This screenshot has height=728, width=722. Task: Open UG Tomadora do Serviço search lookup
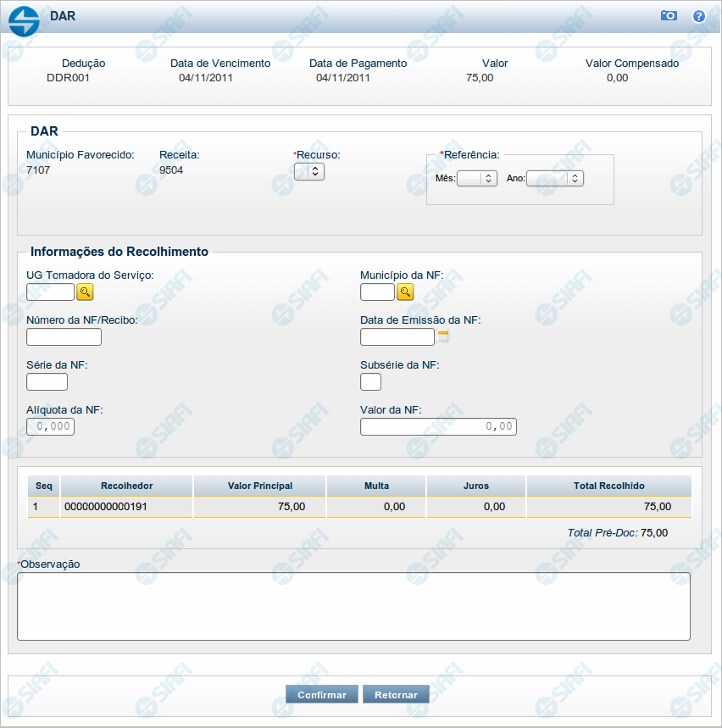click(x=85, y=292)
